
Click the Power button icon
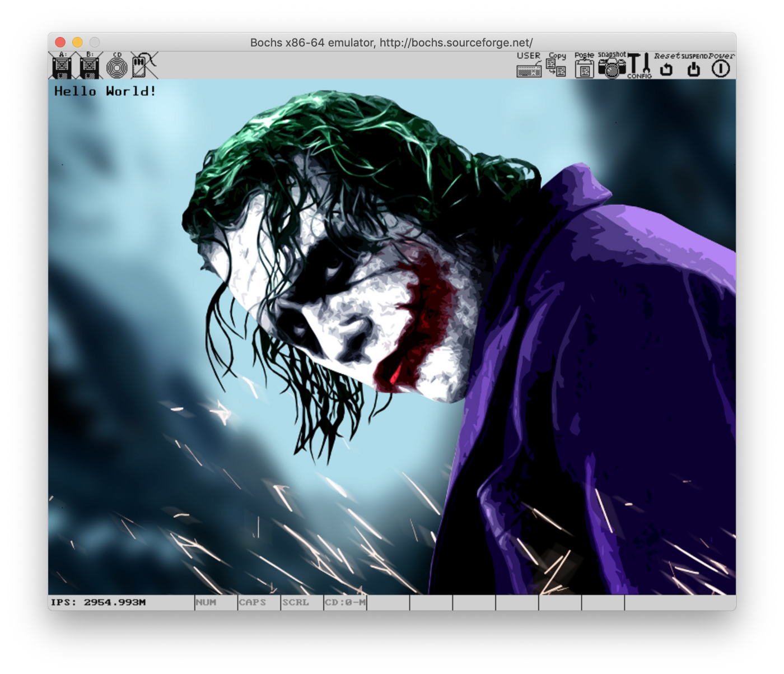click(x=721, y=65)
